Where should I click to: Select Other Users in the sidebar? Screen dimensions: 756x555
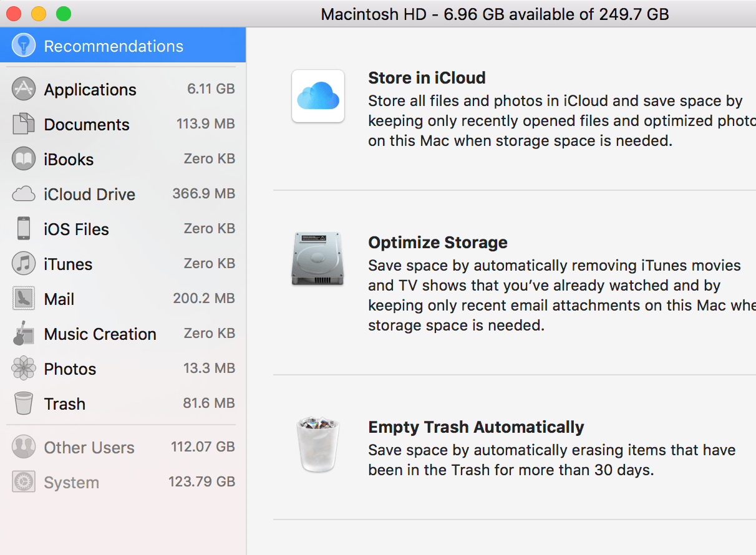(x=88, y=446)
